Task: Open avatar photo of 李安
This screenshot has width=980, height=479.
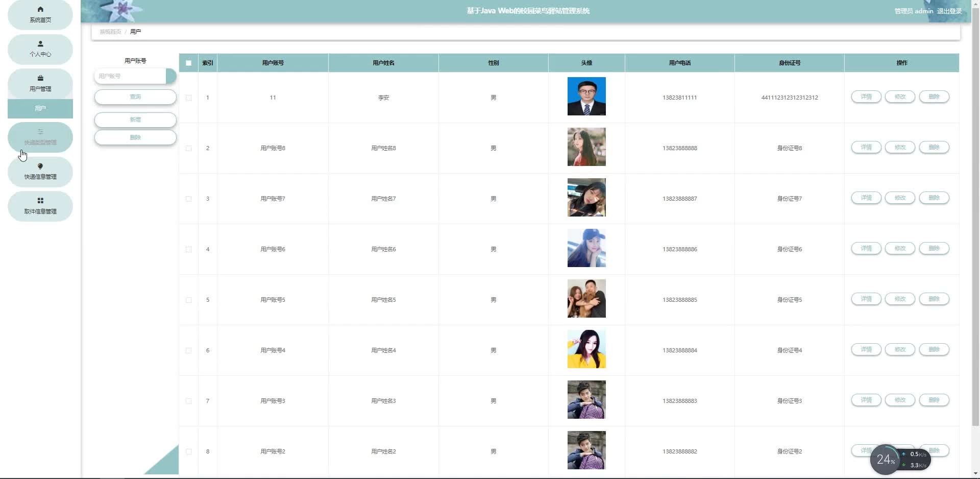Action: pyautogui.click(x=586, y=96)
